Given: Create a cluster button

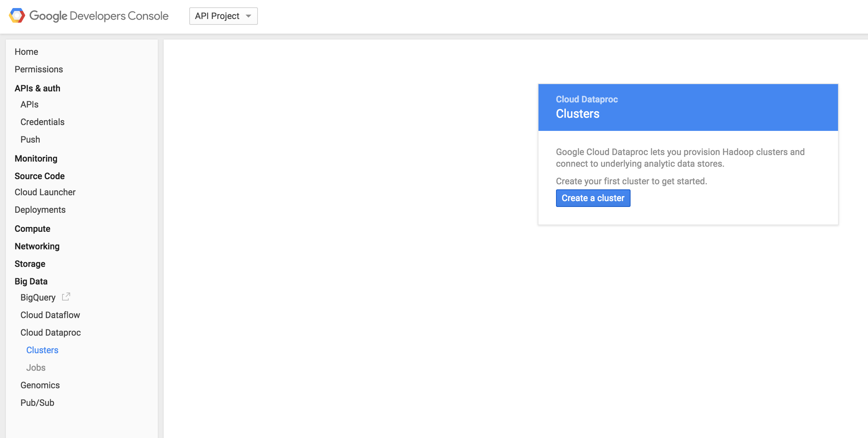Looking at the screenshot, I should click(x=593, y=198).
